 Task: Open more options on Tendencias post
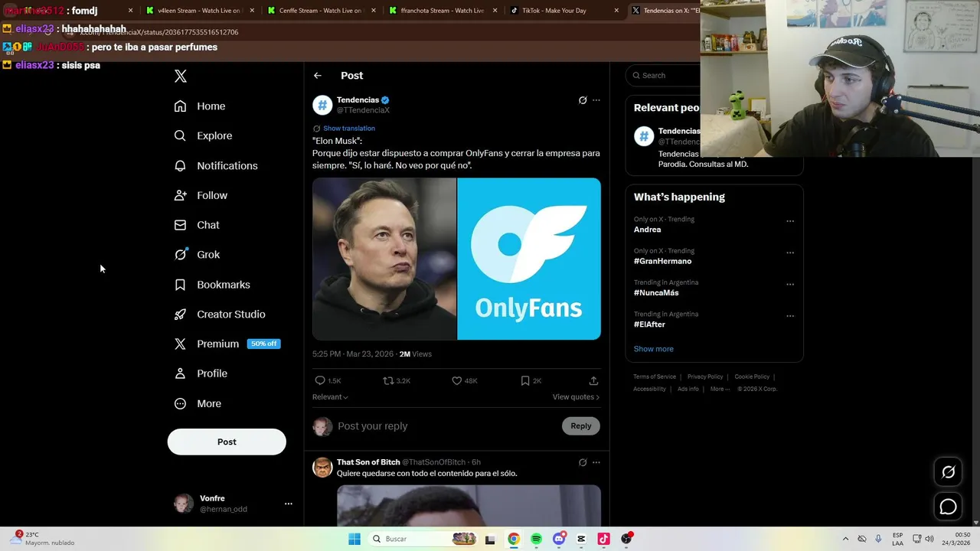pos(596,100)
